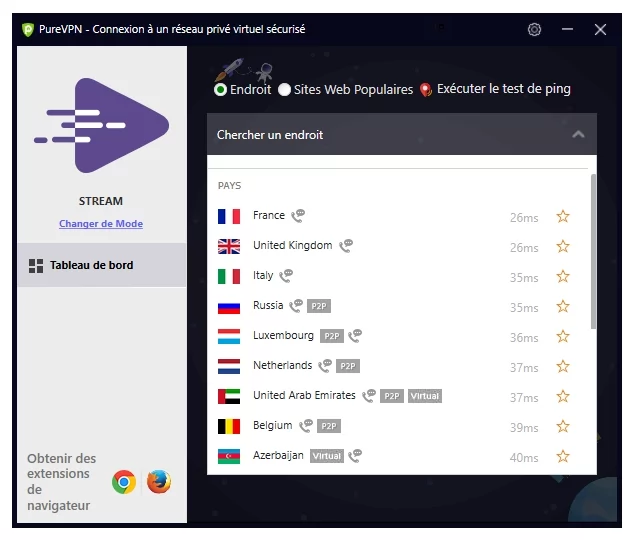Click the purple Stream mode logo
This screenshot has height=540, width=632.
pos(101,126)
